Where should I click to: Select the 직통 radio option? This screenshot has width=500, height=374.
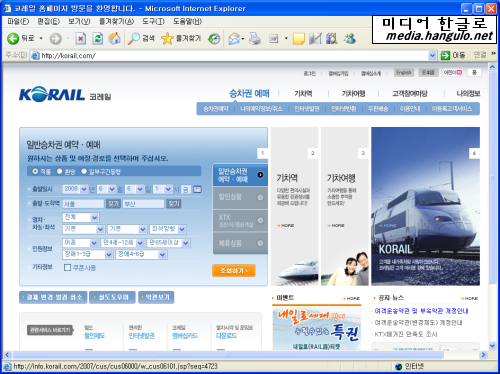(x=35, y=171)
